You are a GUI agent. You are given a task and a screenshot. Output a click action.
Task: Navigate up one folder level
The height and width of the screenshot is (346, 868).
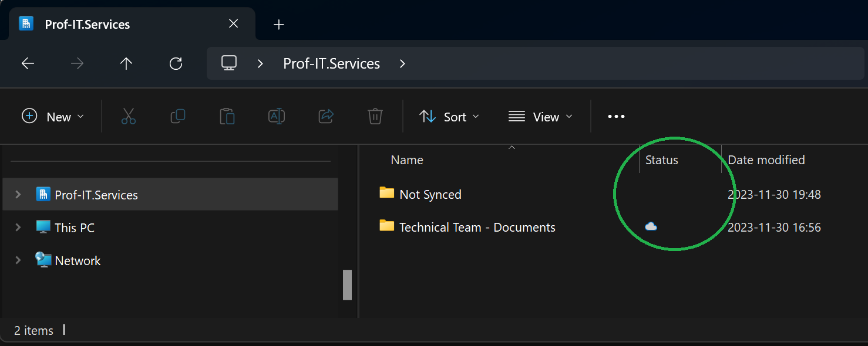tap(126, 63)
